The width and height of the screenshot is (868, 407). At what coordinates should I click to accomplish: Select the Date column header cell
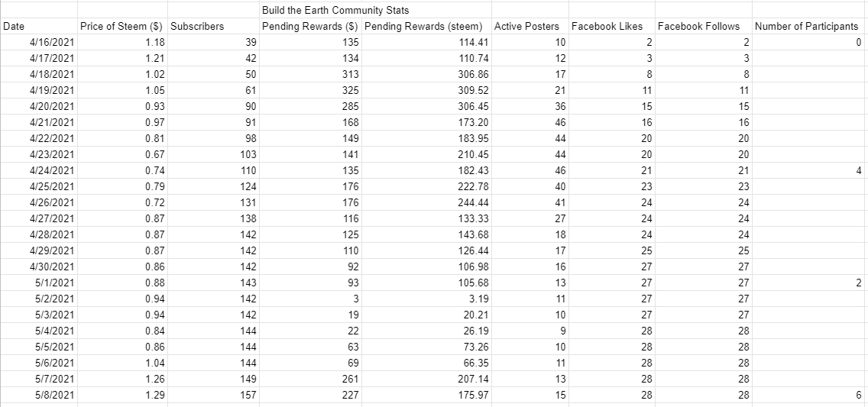[x=39, y=26]
